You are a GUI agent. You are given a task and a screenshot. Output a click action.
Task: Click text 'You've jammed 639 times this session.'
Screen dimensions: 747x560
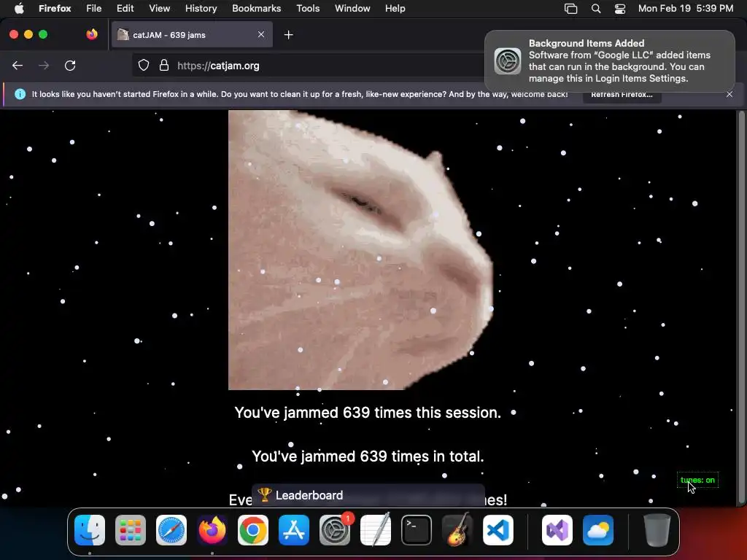coord(368,413)
